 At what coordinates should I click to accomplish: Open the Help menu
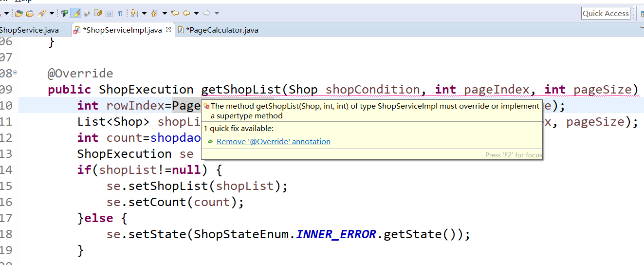pyautogui.click(x=23, y=1)
